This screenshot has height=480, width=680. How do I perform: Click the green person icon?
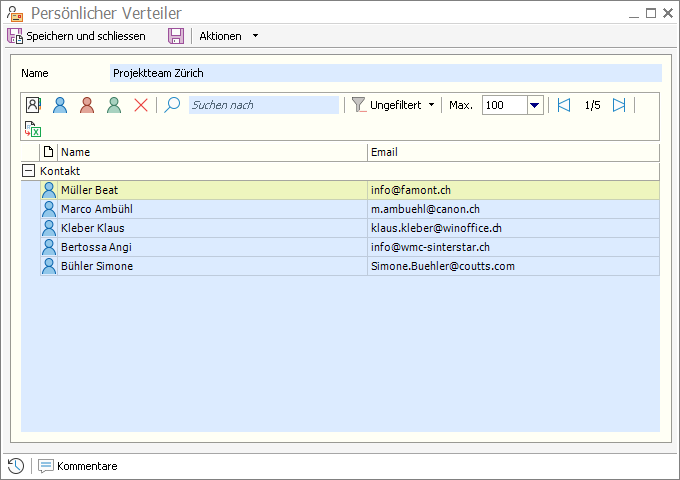click(x=114, y=105)
